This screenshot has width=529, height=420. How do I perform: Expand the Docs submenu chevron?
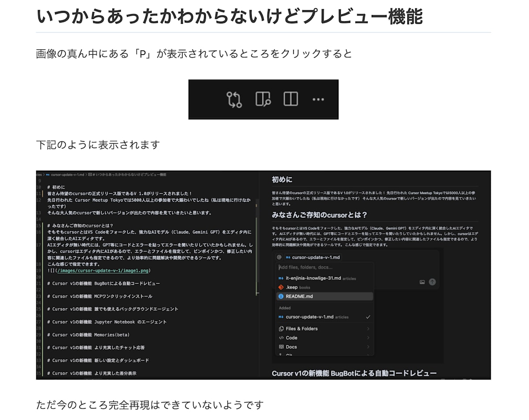pyautogui.click(x=368, y=347)
